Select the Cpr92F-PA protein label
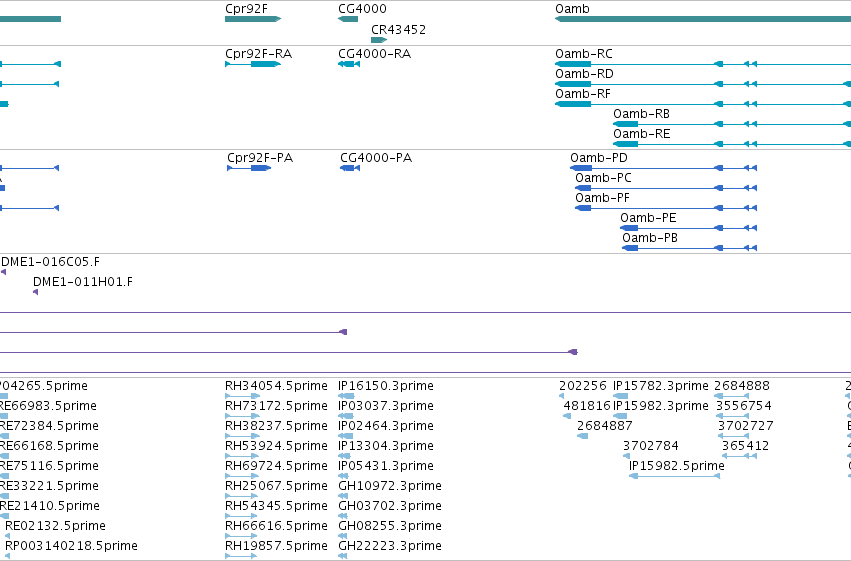Screen dimensions: 851x561 (260, 158)
